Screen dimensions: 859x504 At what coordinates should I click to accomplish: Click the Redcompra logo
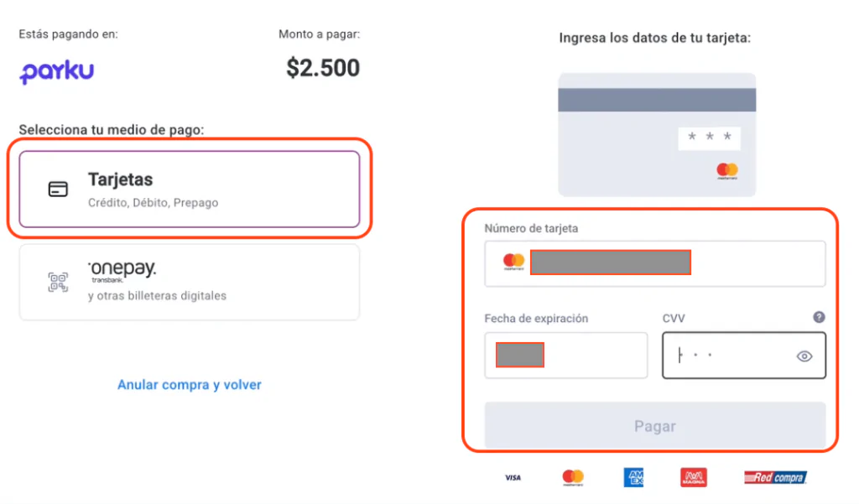click(x=774, y=477)
